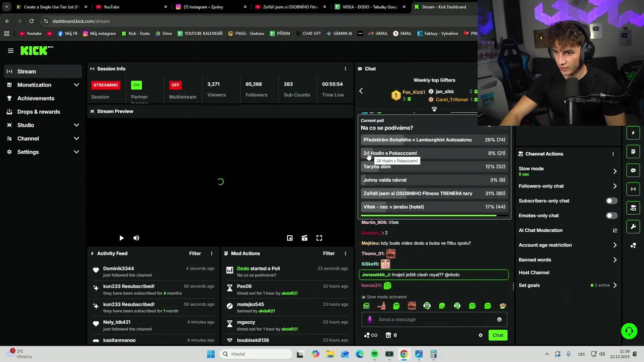Enter fullscreen on stream preview
The width and height of the screenshot is (644, 362).
[319, 238]
